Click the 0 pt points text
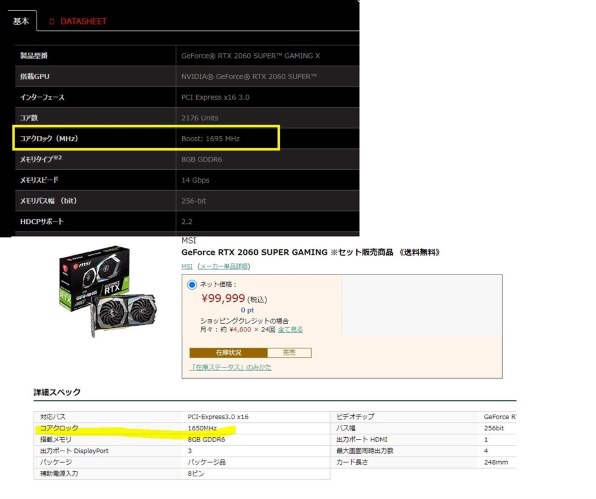The image size is (596, 499). click(x=247, y=310)
